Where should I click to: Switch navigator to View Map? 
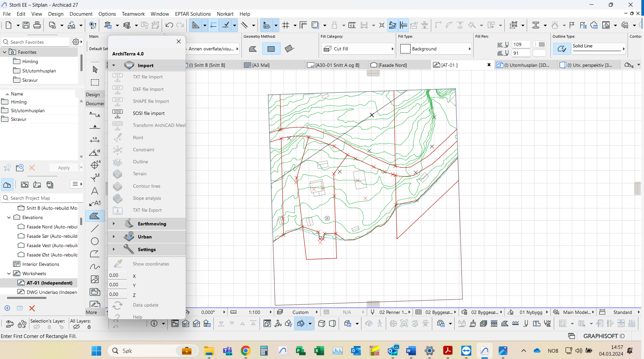(25, 185)
